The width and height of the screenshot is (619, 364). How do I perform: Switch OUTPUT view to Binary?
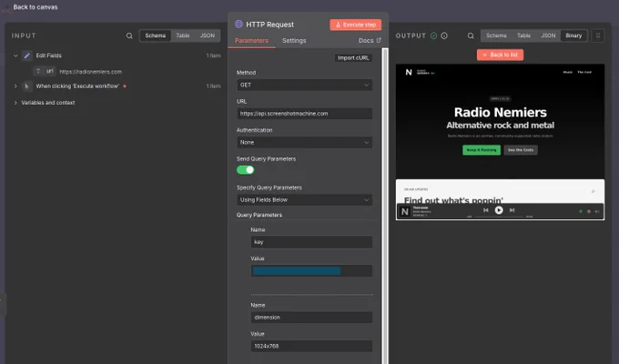(573, 35)
